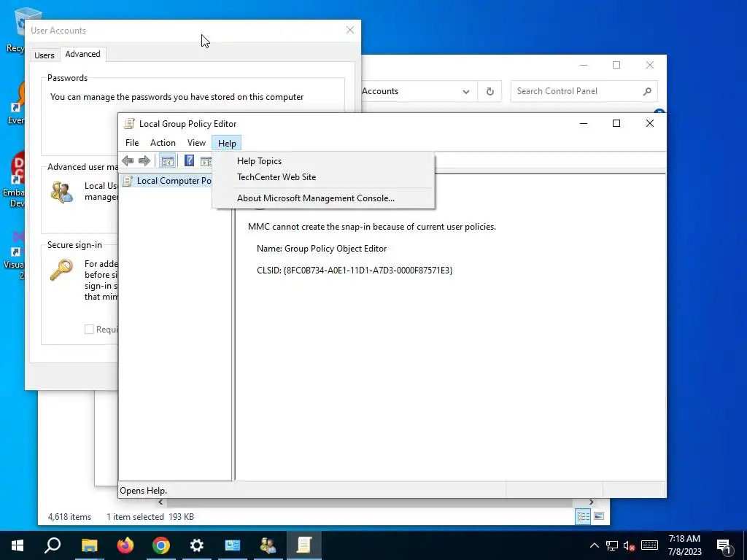This screenshot has width=747, height=560.
Task: Switch to User Accounts taskbar button
Action: [268, 545]
